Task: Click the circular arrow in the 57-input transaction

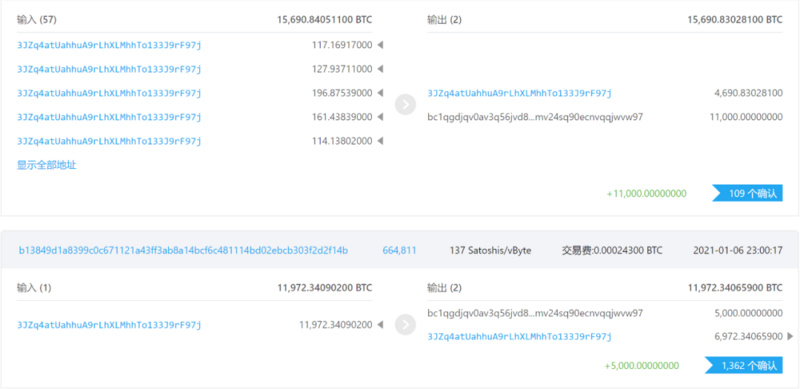Action: click(406, 105)
